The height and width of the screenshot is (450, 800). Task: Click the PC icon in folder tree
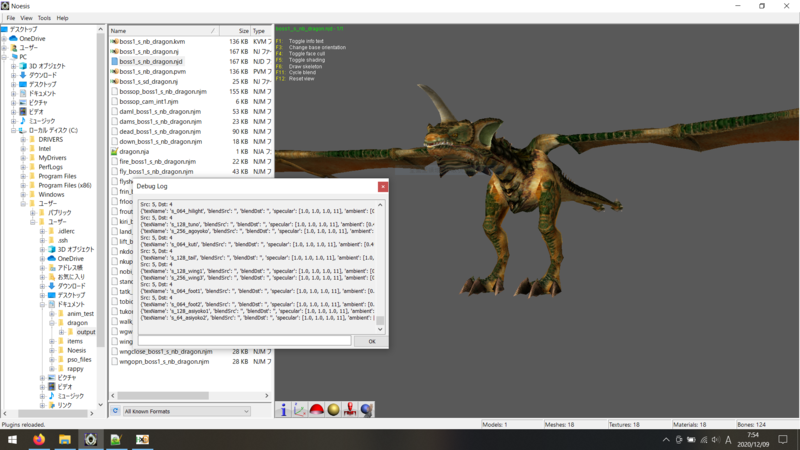tap(14, 57)
